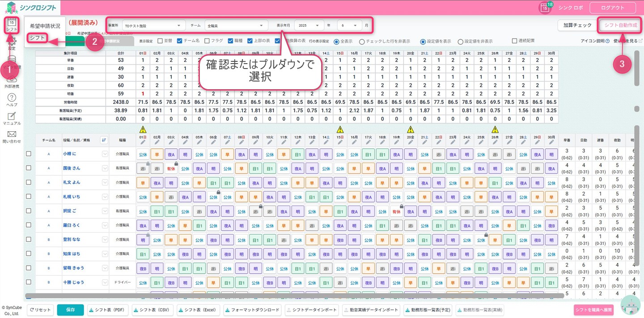Click the pencil edit icon under 02月

(x=157, y=142)
